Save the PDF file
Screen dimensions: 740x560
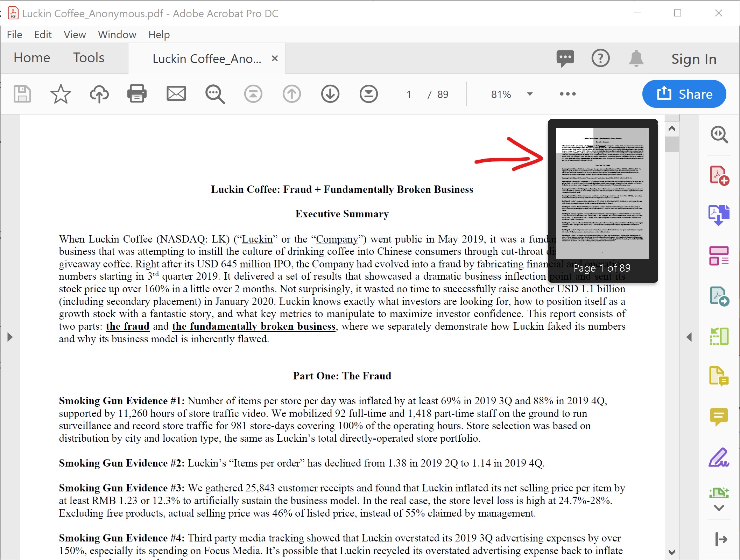(22, 93)
